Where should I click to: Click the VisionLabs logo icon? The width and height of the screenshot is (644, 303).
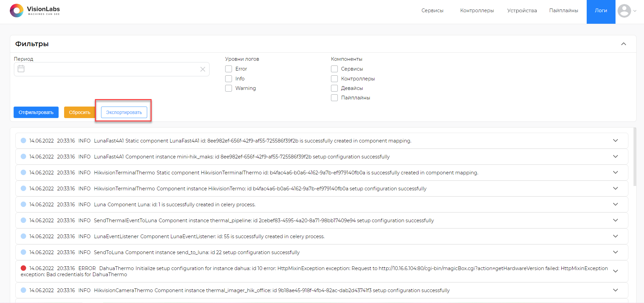[x=17, y=11]
